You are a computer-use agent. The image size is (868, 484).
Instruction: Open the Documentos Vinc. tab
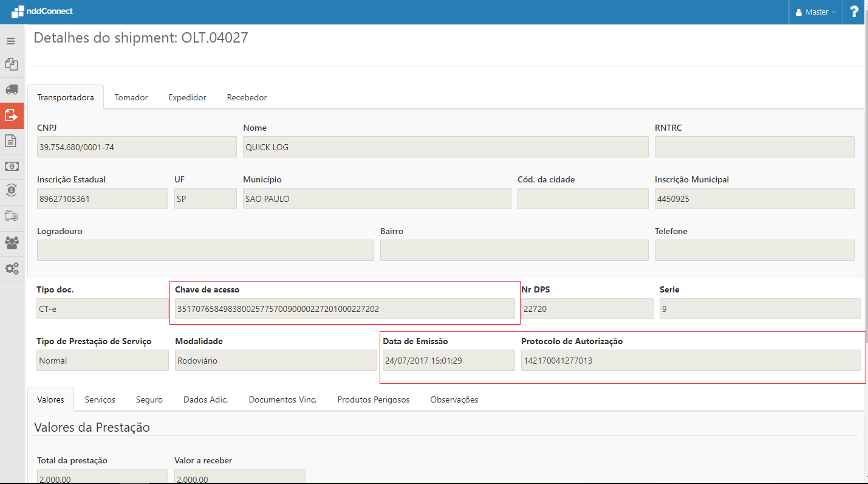pyautogui.click(x=282, y=399)
